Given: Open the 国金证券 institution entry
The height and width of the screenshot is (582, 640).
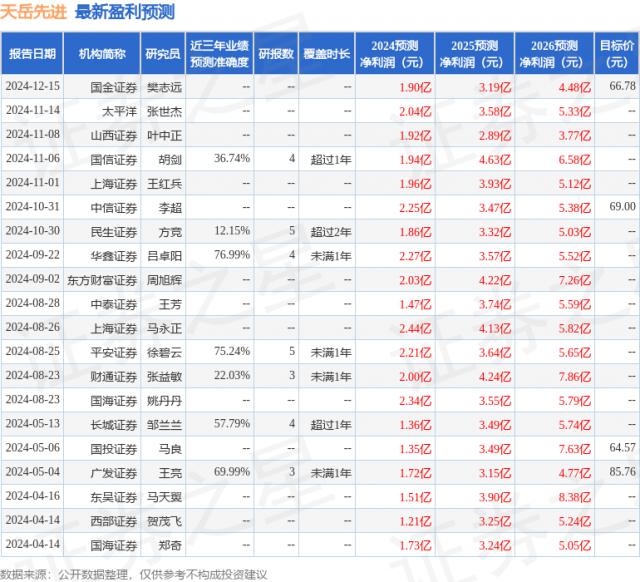Looking at the screenshot, I should pyautogui.click(x=108, y=87).
